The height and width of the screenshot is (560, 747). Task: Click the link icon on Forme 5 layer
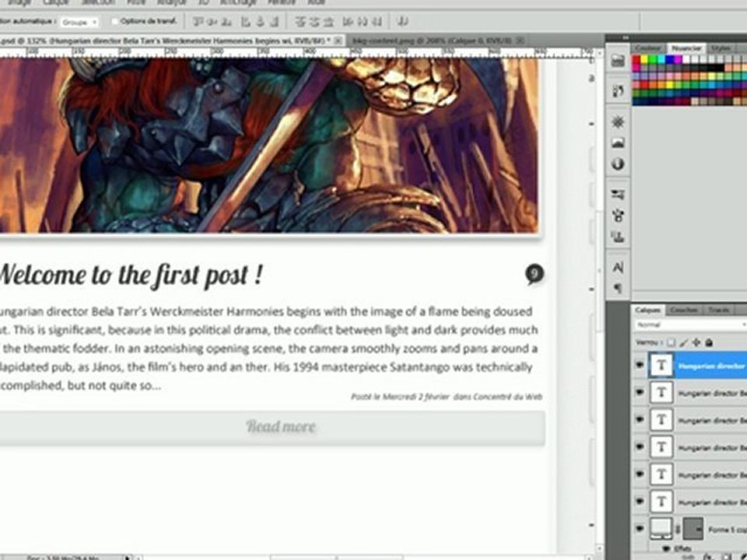tap(678, 530)
